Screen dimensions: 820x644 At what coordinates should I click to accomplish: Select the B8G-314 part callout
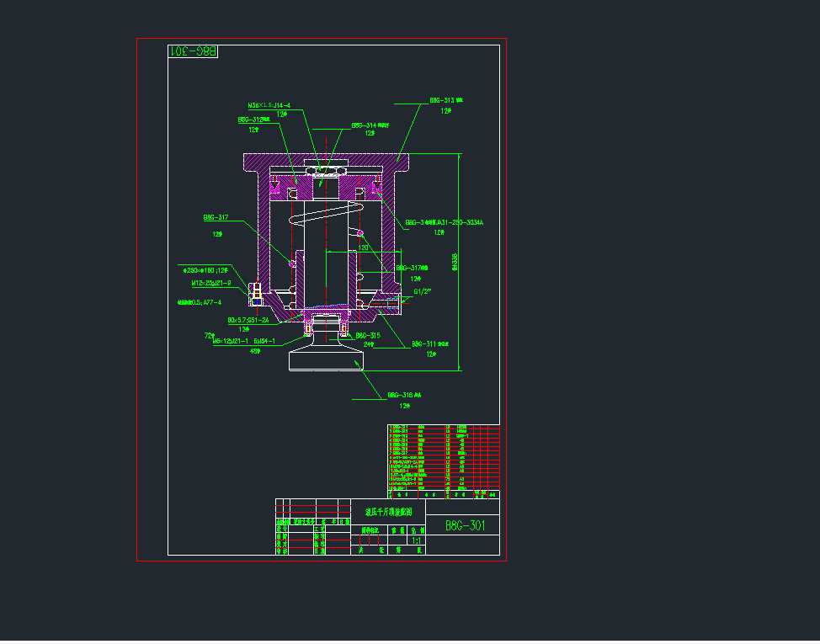click(370, 125)
